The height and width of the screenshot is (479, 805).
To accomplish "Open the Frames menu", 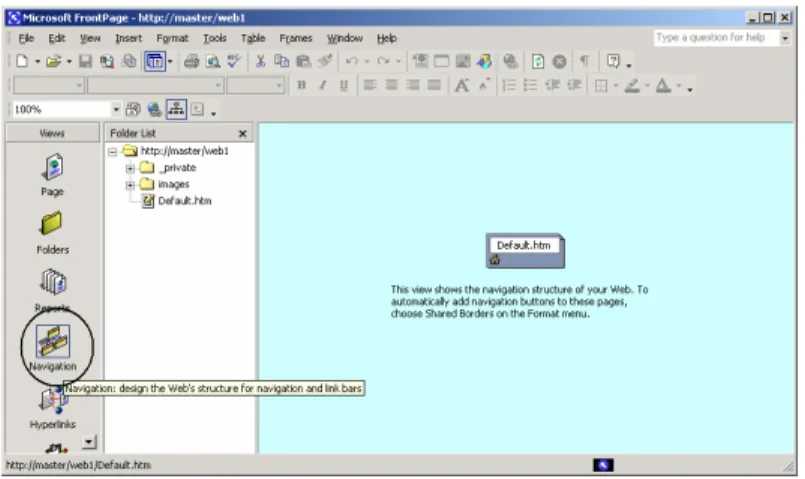I will (x=296, y=39).
